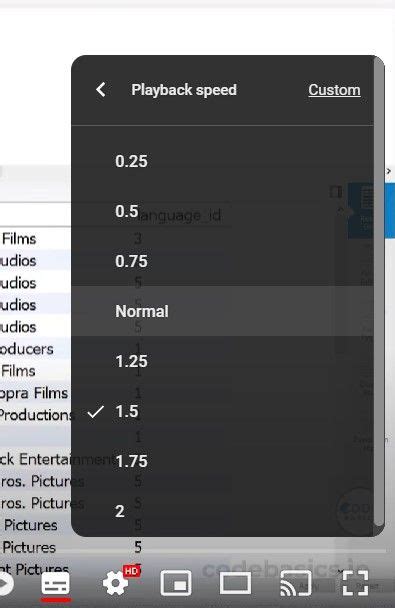Viewport: 395px width, 608px height.
Task: Enter full screen mode
Action: (355, 583)
